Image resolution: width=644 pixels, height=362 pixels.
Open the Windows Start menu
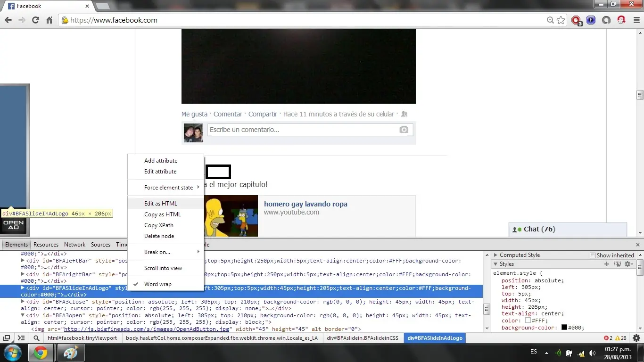pyautogui.click(x=12, y=353)
